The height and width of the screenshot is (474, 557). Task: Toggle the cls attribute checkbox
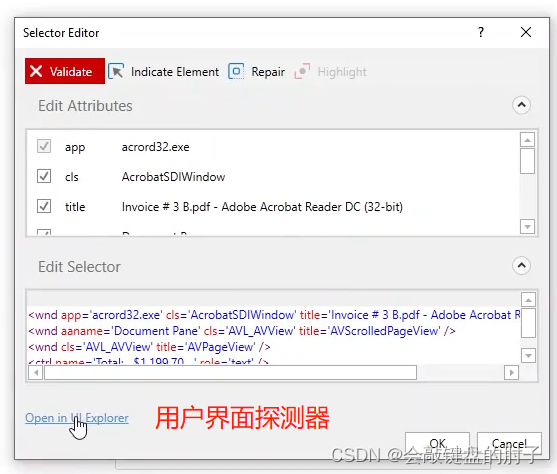(44, 176)
